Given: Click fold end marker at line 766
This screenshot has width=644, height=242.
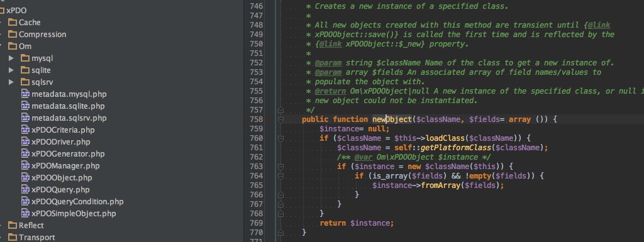Looking at the screenshot, I should (x=281, y=195).
